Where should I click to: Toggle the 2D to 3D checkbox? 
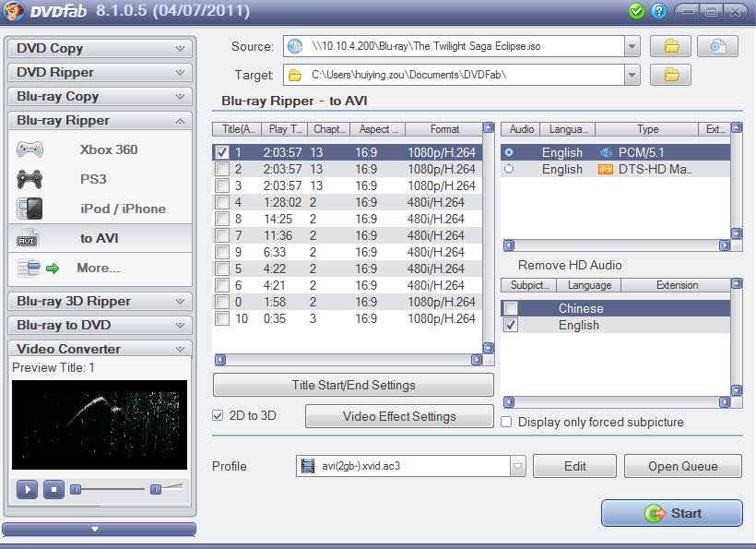pos(218,415)
